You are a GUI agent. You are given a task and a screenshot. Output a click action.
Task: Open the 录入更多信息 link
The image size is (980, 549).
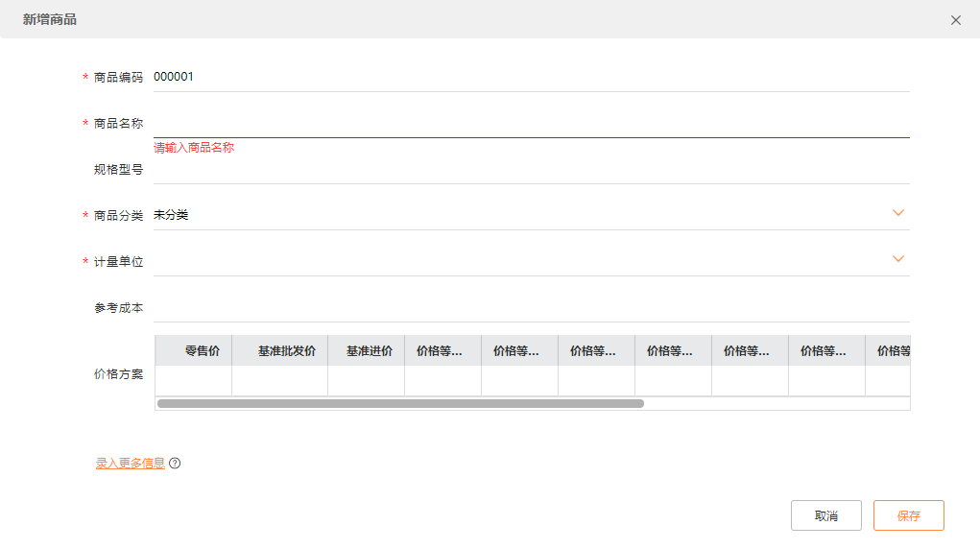130,464
